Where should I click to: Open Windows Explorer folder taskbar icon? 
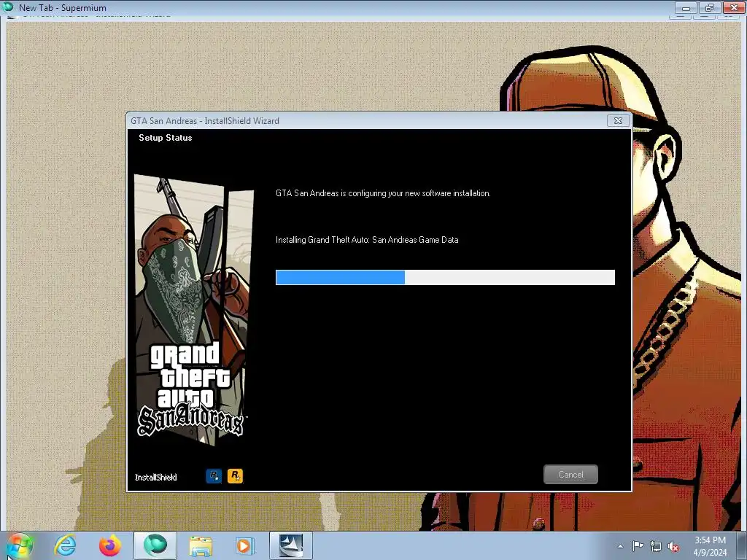click(201, 545)
